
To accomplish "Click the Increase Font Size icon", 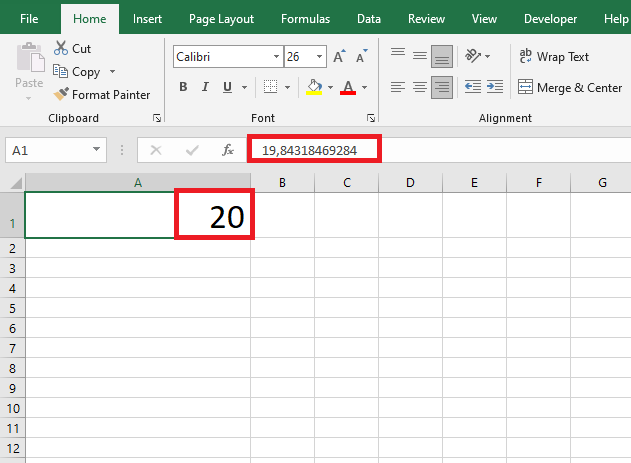I will coord(339,57).
